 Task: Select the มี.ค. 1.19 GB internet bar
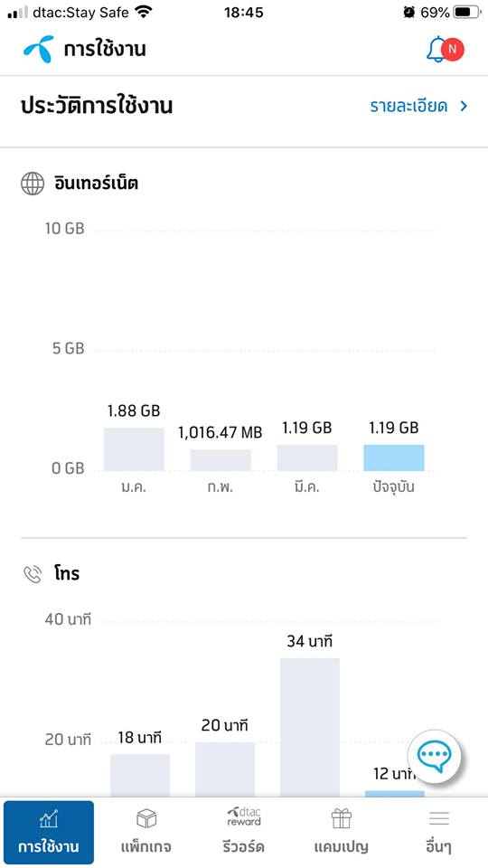[307, 458]
